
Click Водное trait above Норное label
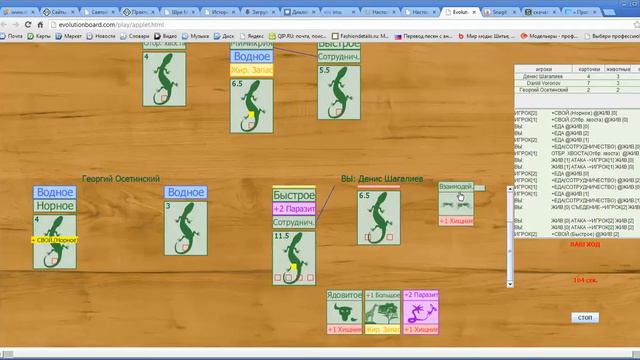pos(55,192)
